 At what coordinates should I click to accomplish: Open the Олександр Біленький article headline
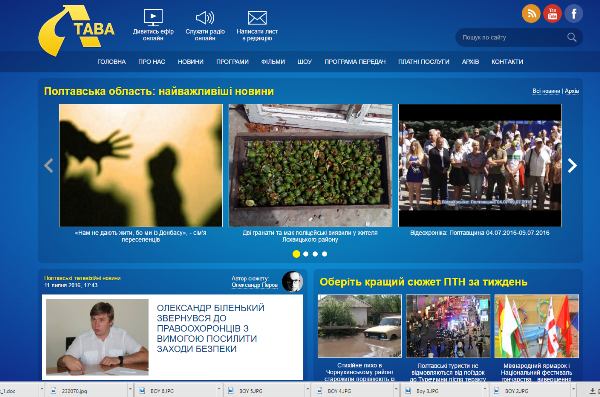[x=210, y=328]
